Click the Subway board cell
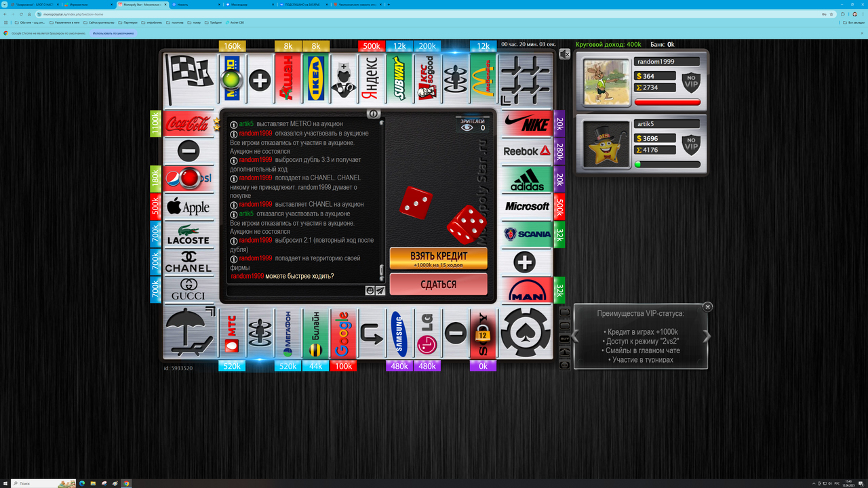The image size is (868, 488). click(x=399, y=77)
